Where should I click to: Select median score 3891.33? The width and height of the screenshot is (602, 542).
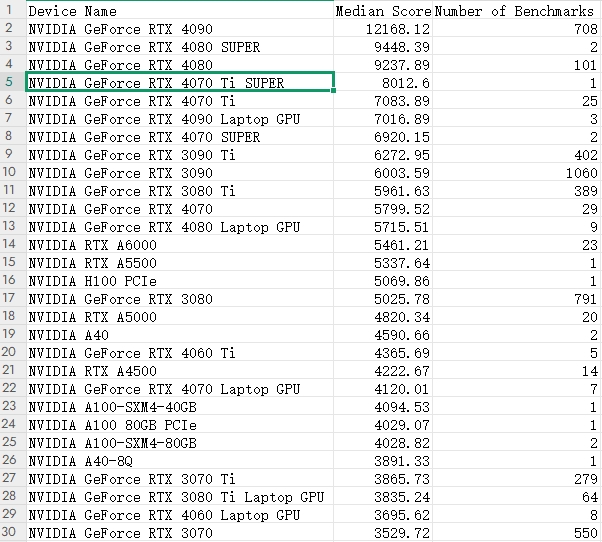[x=383, y=460]
